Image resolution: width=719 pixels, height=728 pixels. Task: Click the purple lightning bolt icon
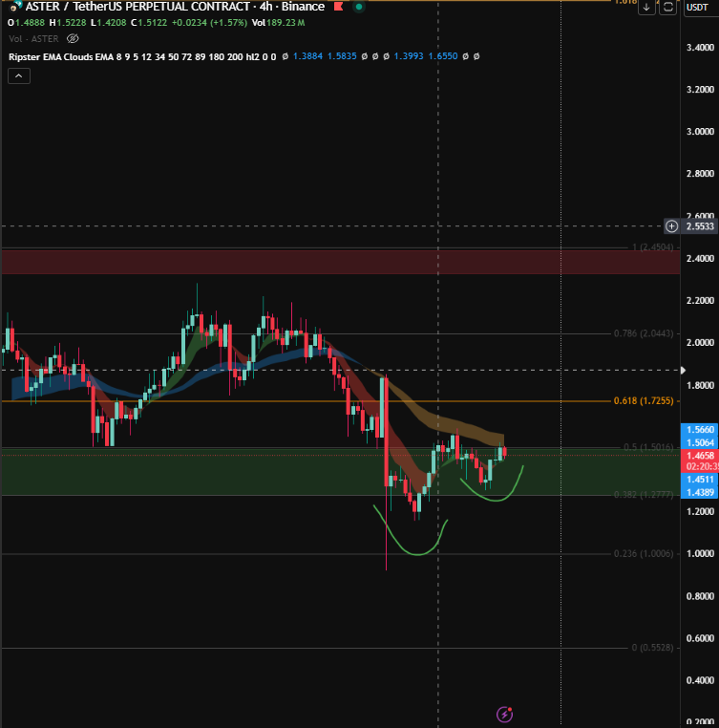click(x=504, y=714)
